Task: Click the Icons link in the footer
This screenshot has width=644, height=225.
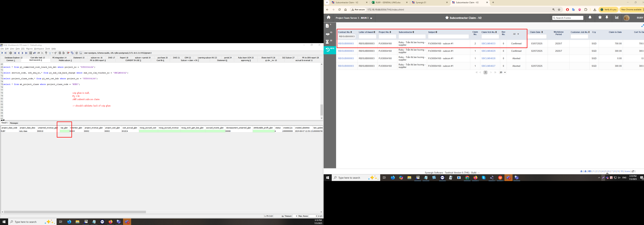Action: tap(627, 172)
